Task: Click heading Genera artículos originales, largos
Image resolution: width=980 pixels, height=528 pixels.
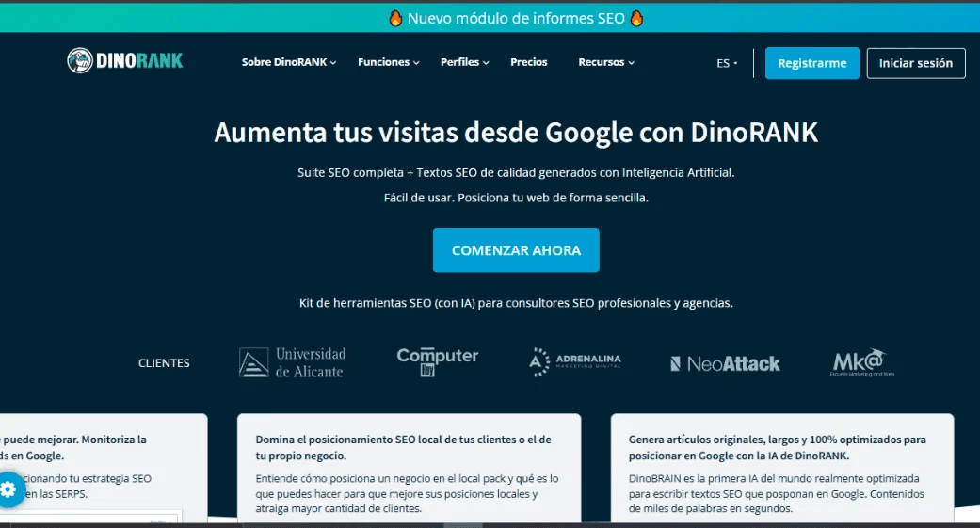Action: [x=777, y=447]
